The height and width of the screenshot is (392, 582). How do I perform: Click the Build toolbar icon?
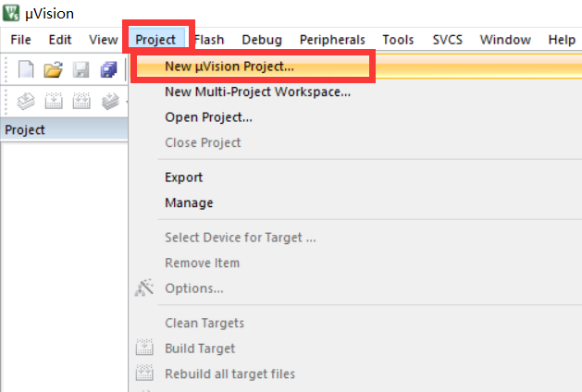(x=54, y=101)
